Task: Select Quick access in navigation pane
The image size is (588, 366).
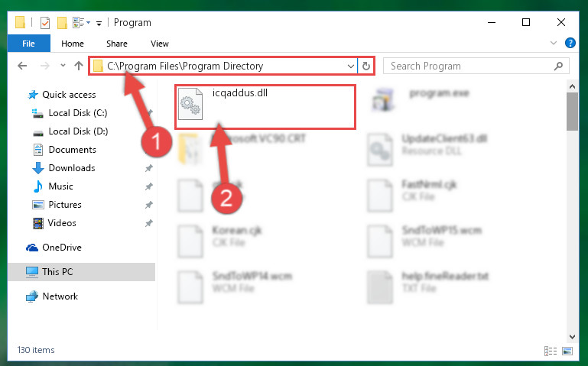Action: 69,95
